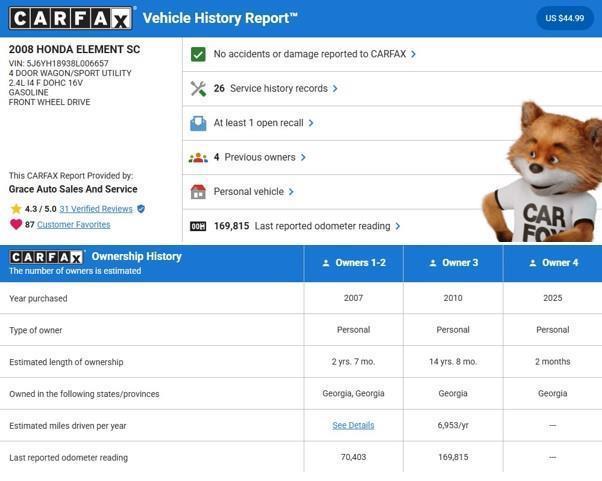Click the 2007 year purchased cell
The height and width of the screenshot is (481, 602).
click(353, 298)
